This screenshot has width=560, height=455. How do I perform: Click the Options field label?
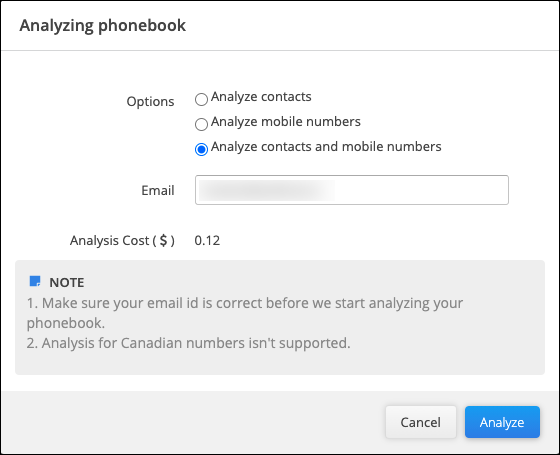(x=150, y=101)
